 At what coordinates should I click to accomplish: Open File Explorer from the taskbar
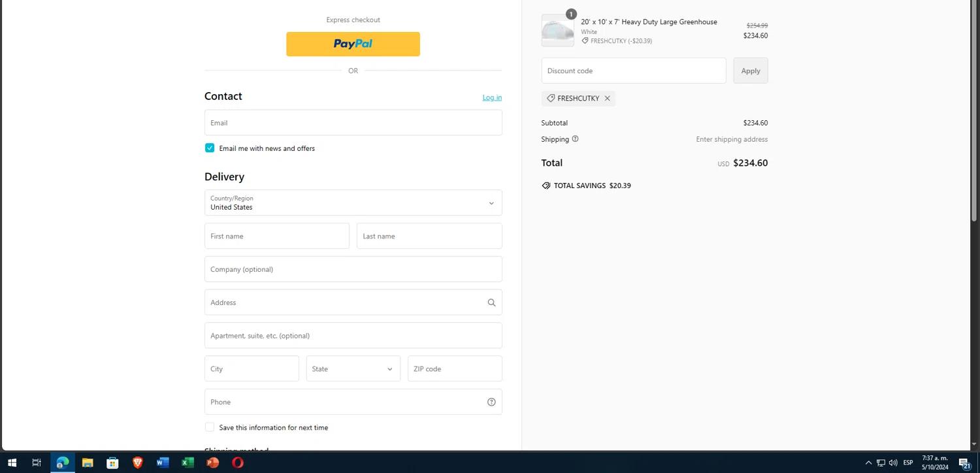click(88, 463)
